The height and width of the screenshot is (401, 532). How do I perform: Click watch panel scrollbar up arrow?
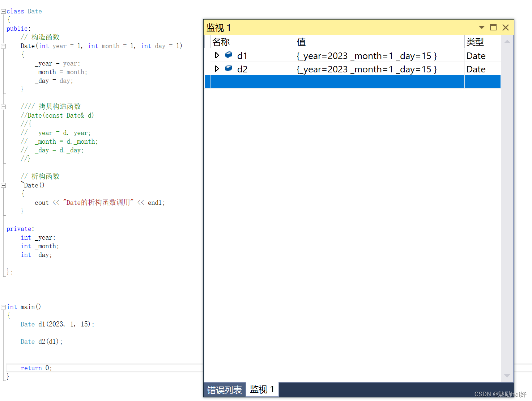pos(507,42)
